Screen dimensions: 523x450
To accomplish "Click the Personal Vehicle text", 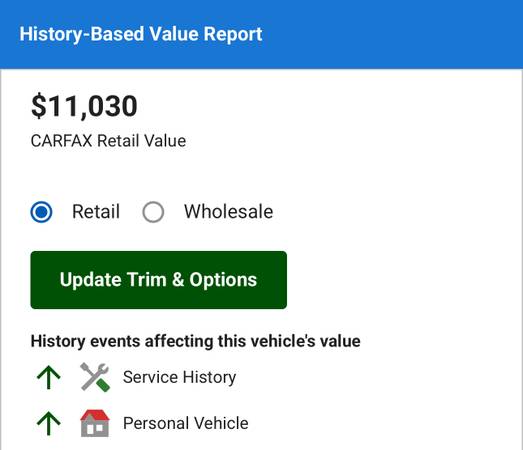I will pos(186,423).
